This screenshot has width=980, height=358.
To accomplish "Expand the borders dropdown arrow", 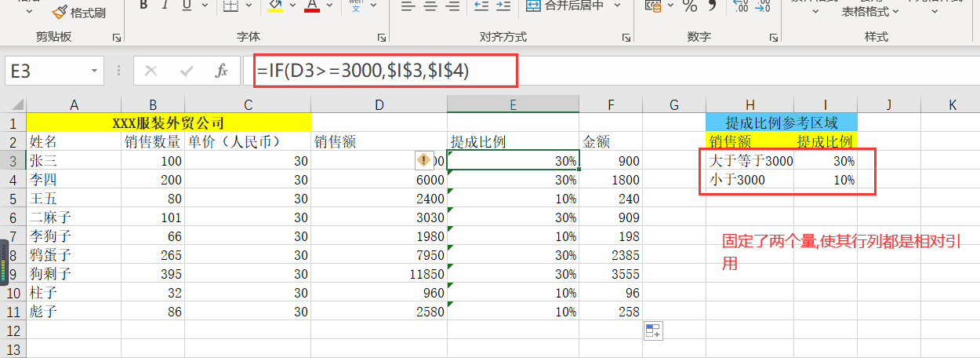I will 249,6.
